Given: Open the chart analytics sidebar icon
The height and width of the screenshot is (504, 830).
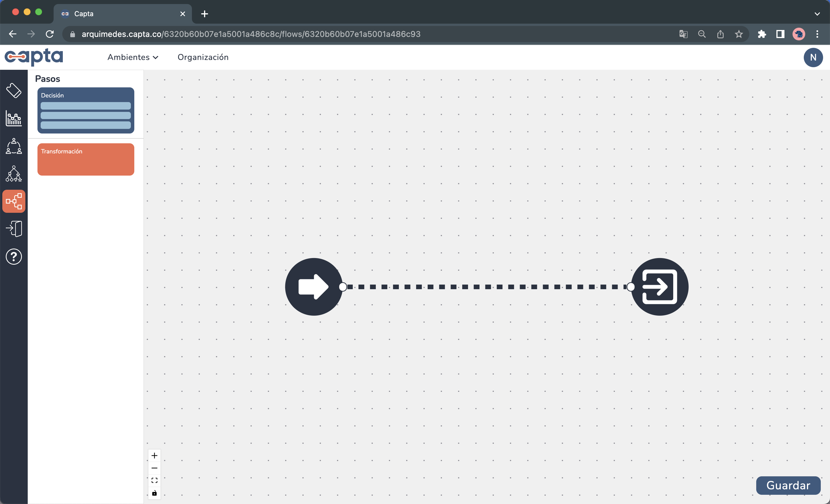Looking at the screenshot, I should tap(14, 118).
